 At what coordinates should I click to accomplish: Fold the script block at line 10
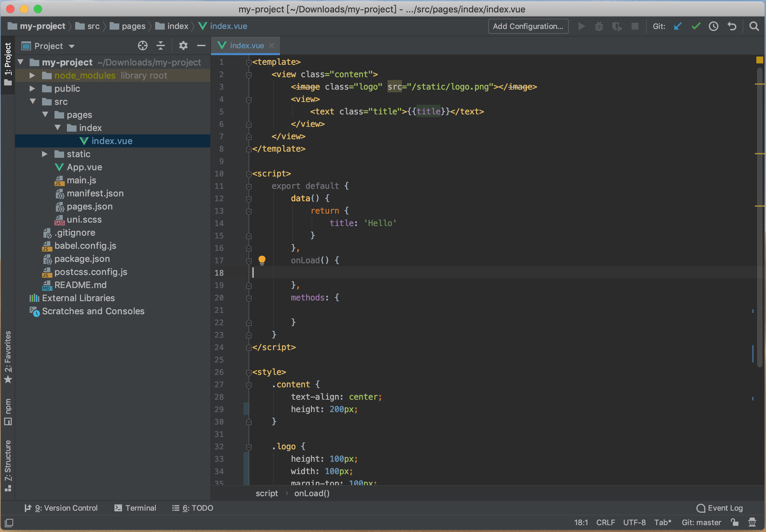coord(249,174)
